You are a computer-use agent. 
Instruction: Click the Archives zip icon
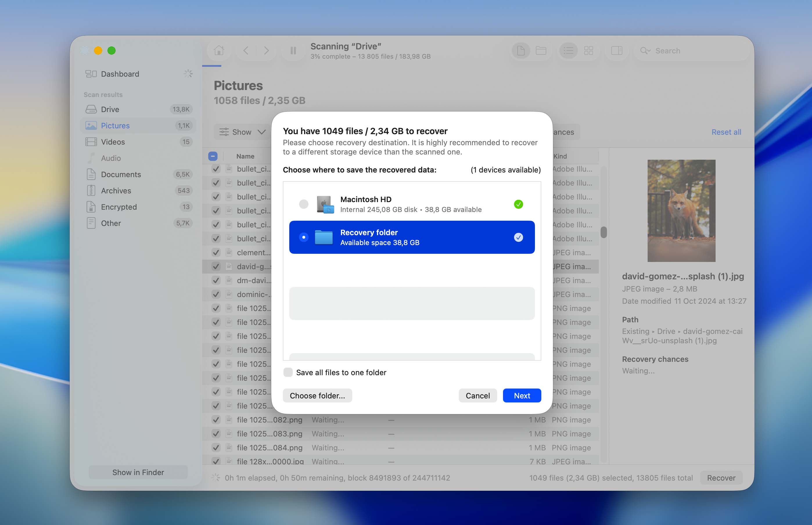tap(91, 190)
